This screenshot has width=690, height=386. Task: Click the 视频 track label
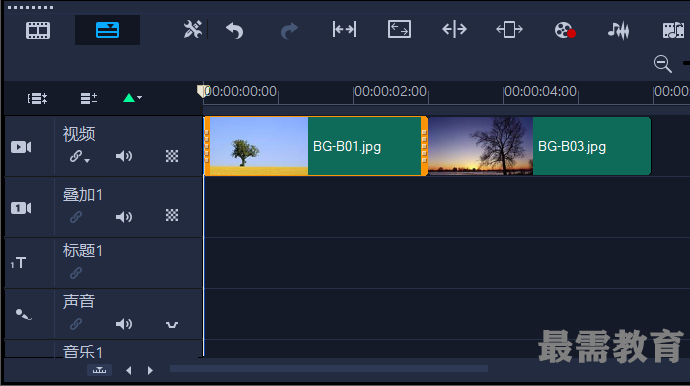tap(79, 134)
